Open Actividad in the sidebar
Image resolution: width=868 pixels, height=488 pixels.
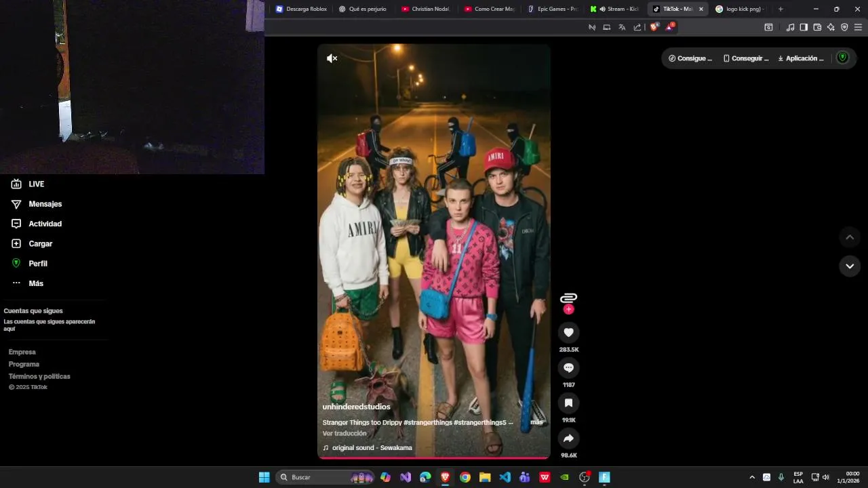(x=37, y=224)
